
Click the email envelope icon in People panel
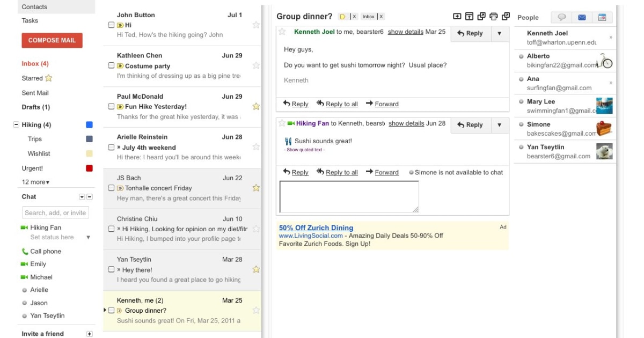[582, 17]
